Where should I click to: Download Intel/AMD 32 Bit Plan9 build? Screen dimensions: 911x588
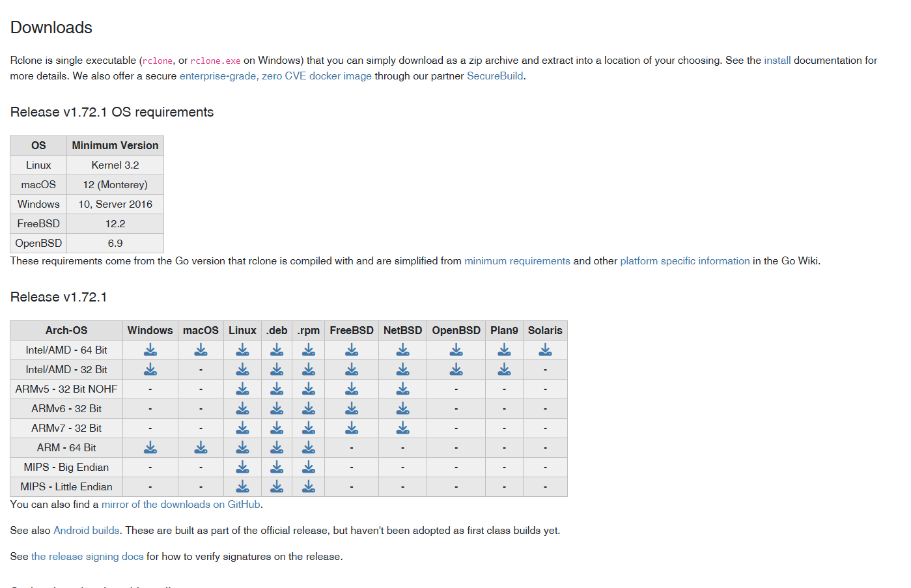click(x=504, y=369)
